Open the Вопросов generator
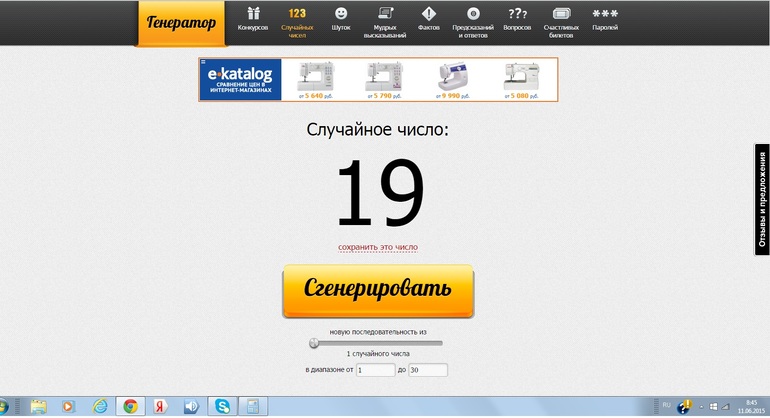 pos(517,20)
